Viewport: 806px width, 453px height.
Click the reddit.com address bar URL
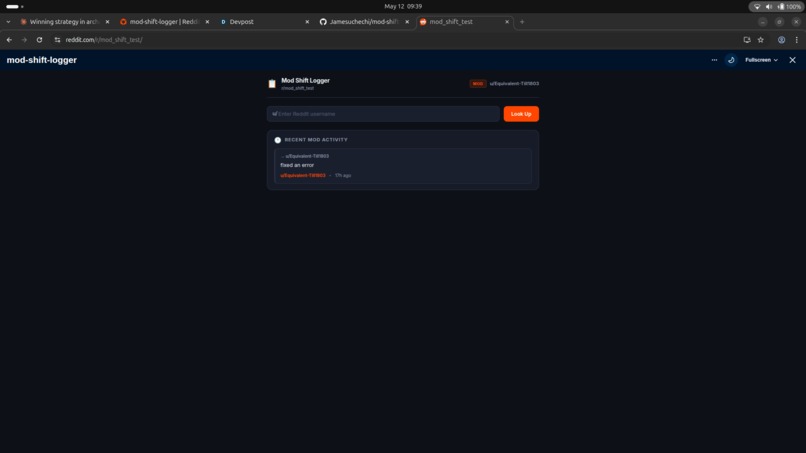104,40
